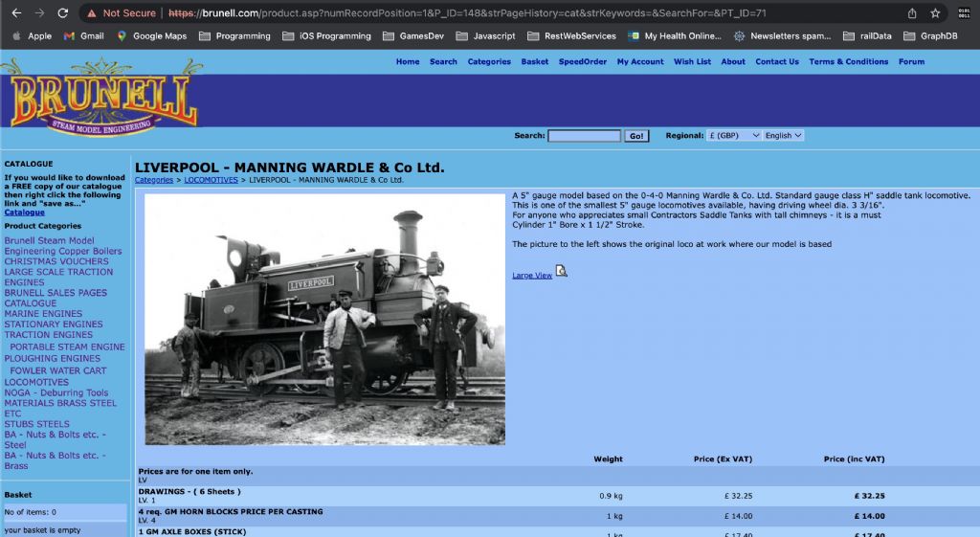The height and width of the screenshot is (537, 980).
Task: Open the PORTABLE STEAM ENGINE category
Action: (67, 347)
